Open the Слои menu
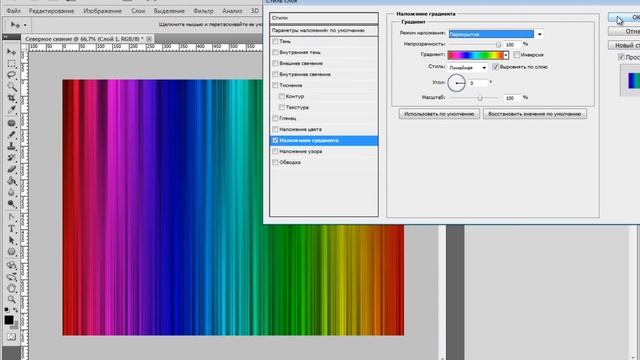 [x=138, y=11]
